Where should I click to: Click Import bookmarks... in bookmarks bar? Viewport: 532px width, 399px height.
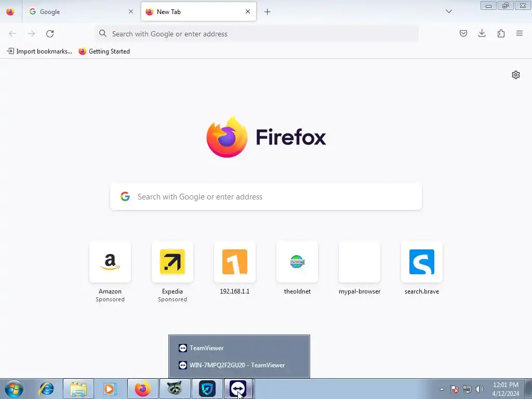point(39,51)
